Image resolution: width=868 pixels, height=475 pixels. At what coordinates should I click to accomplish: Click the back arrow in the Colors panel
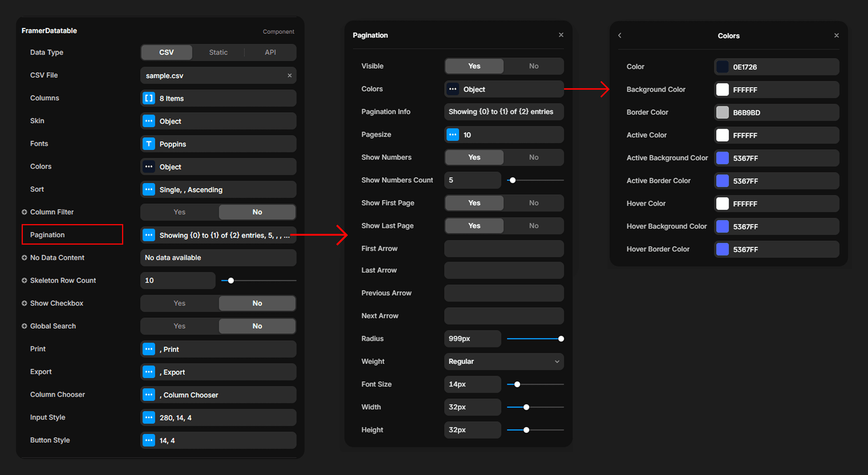click(x=620, y=35)
